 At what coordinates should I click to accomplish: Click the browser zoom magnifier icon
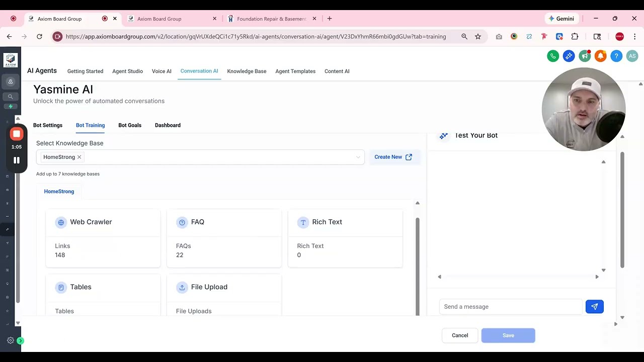464,36
